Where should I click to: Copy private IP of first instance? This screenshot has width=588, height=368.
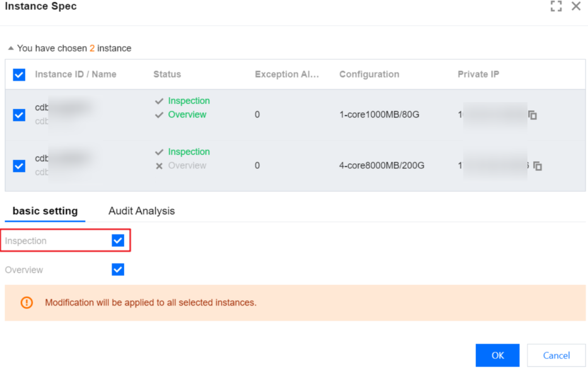point(533,115)
